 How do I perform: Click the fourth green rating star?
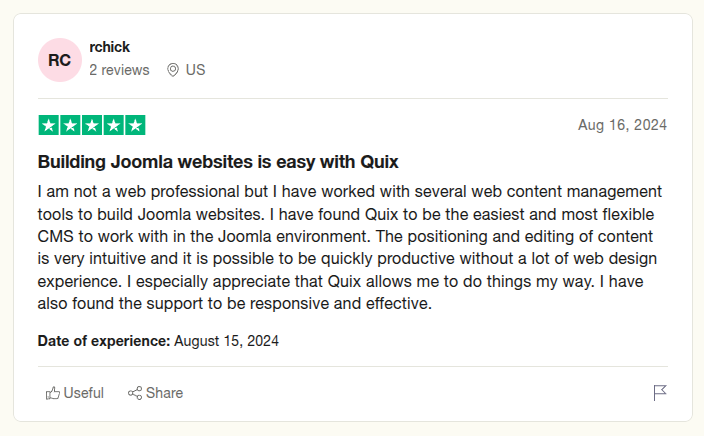click(114, 125)
